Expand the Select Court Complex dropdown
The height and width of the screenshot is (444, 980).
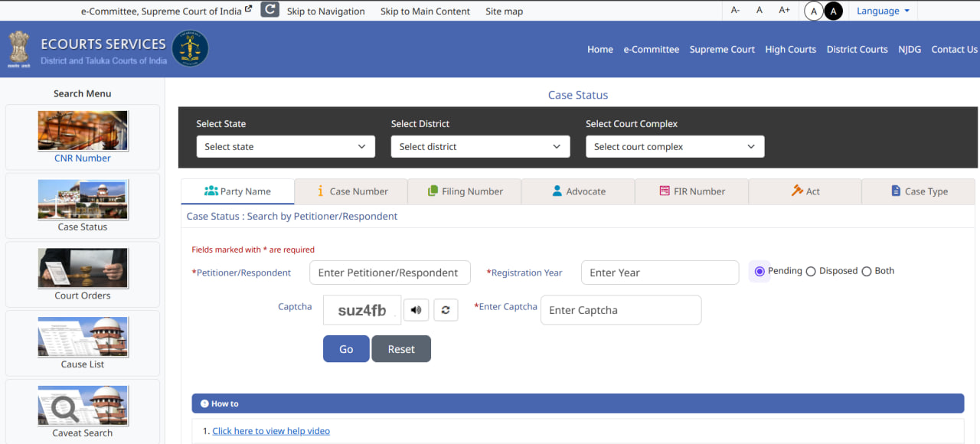[675, 146]
